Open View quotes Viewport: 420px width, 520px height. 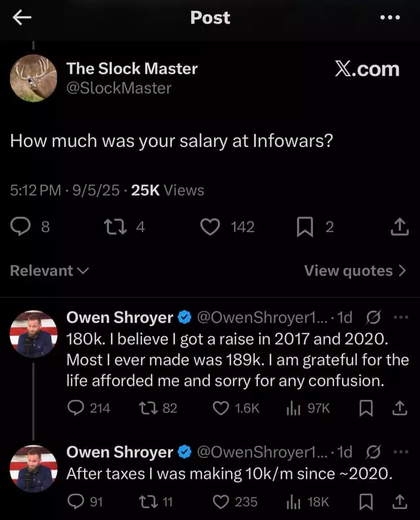[x=355, y=271]
